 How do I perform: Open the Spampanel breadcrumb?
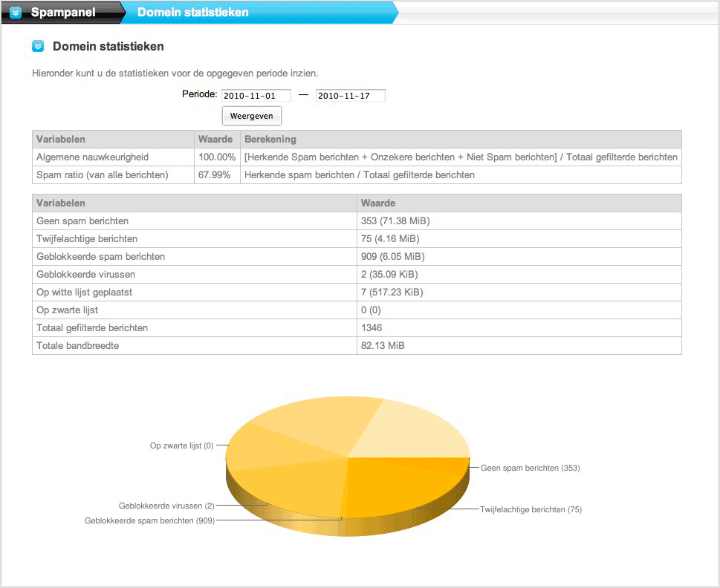63,13
